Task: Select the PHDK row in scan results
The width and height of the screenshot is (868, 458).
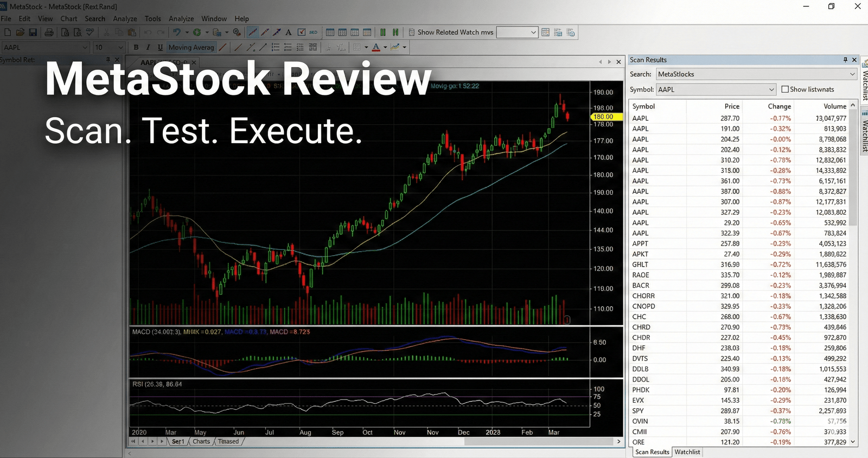Action: 739,390
